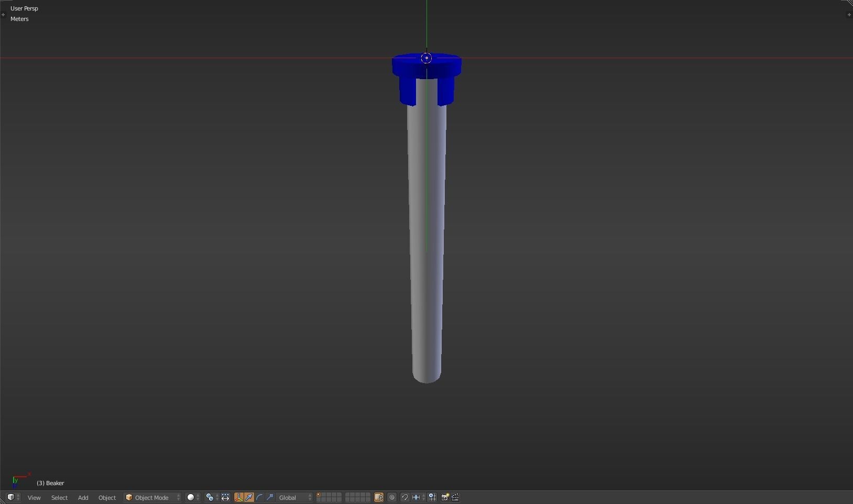
Task: Open the snap element type selector
Action: tap(418, 497)
